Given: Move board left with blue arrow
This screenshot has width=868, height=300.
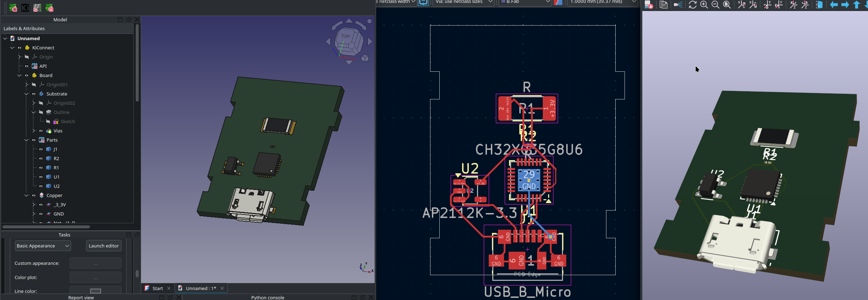Looking at the screenshot, I should [834, 5].
